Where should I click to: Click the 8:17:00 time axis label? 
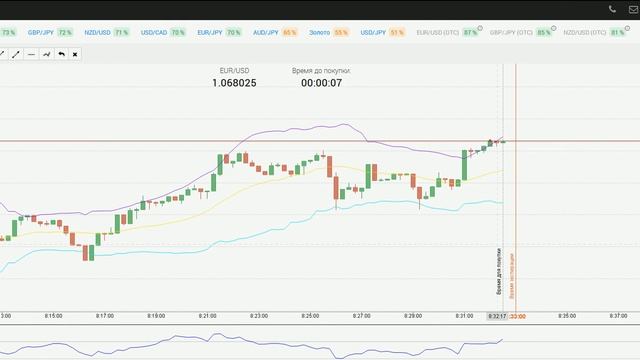pyautogui.click(x=105, y=316)
